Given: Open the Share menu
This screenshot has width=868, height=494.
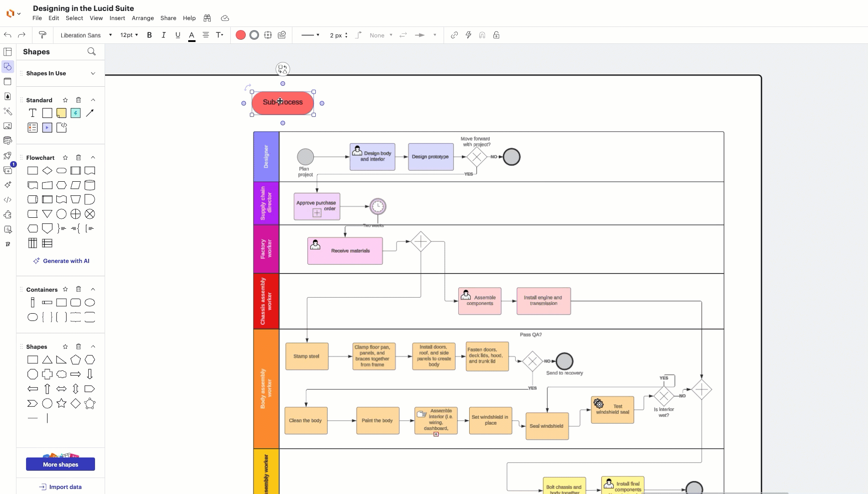Looking at the screenshot, I should point(168,18).
